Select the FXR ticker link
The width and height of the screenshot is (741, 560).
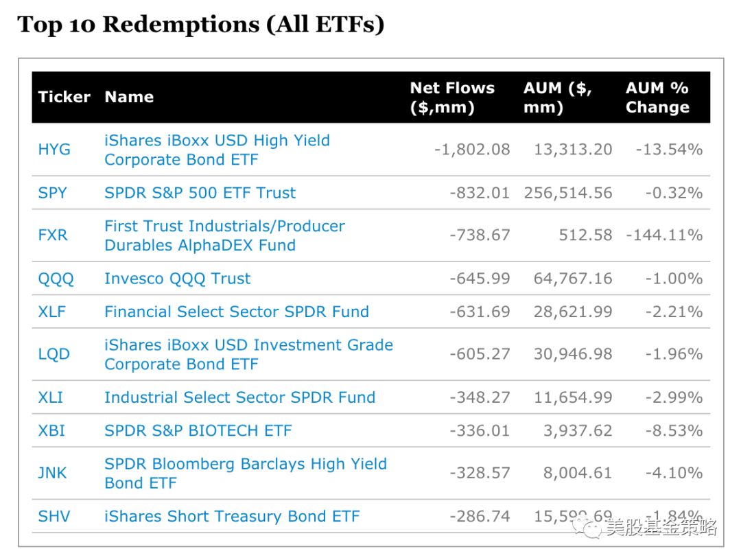coord(53,235)
